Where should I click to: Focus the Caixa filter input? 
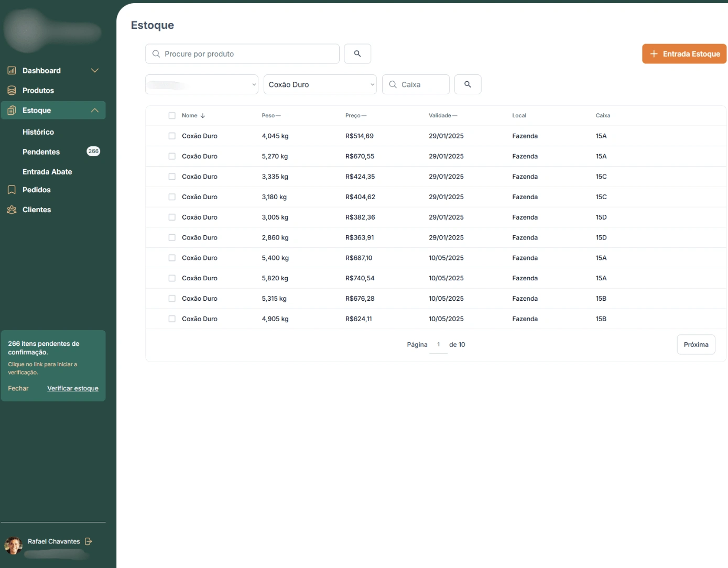point(416,84)
